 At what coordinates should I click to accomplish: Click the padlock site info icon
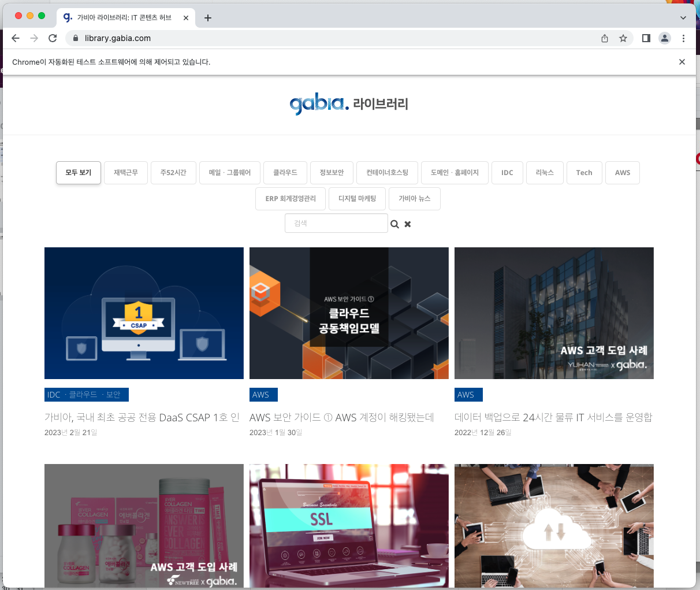tap(75, 38)
